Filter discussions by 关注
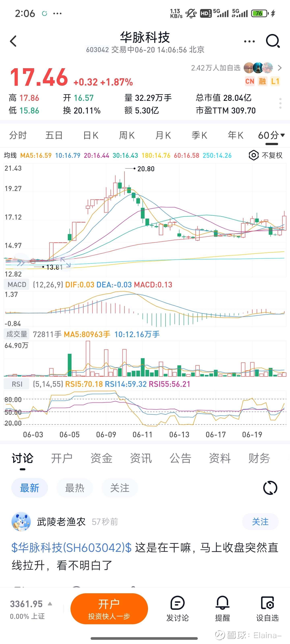This screenshot has height=644, width=290. pyautogui.click(x=120, y=488)
